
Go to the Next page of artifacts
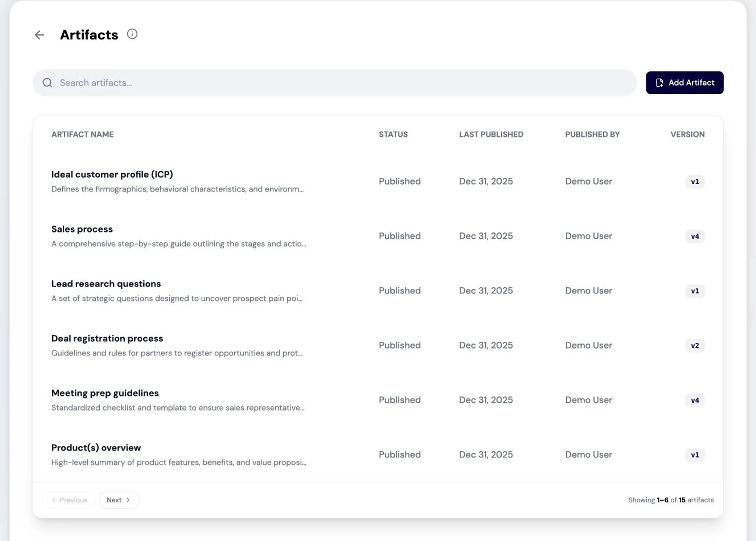pyautogui.click(x=119, y=500)
